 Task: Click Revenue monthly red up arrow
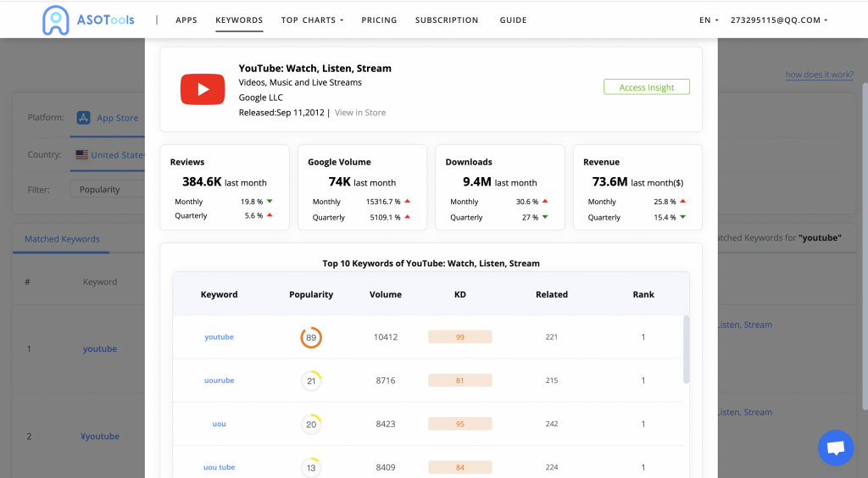(x=683, y=202)
